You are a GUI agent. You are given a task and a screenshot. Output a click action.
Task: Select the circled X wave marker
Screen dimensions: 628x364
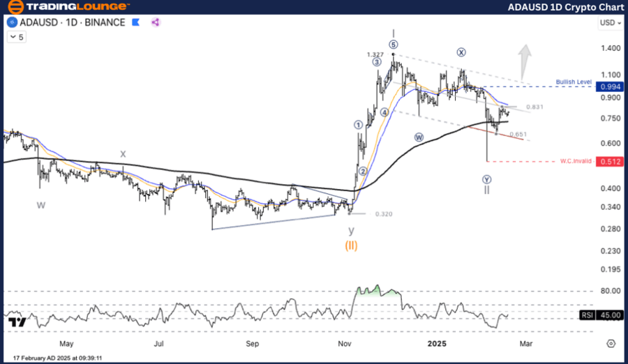(x=461, y=52)
